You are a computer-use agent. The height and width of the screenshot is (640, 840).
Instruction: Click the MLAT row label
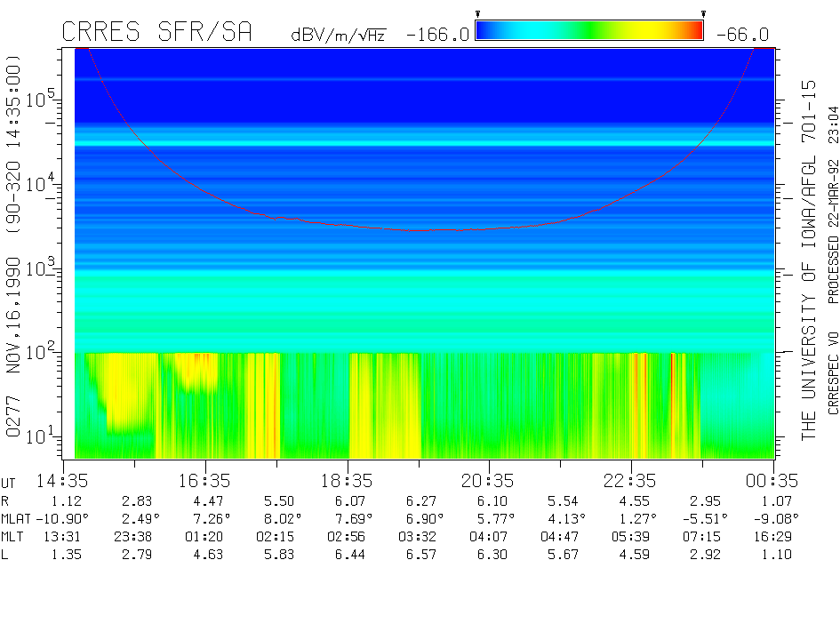tap(17, 518)
